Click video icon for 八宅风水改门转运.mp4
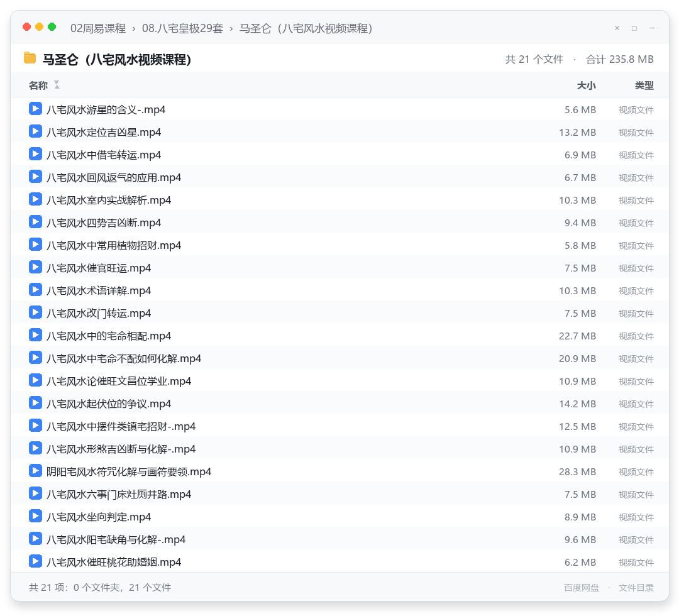 pyautogui.click(x=35, y=312)
